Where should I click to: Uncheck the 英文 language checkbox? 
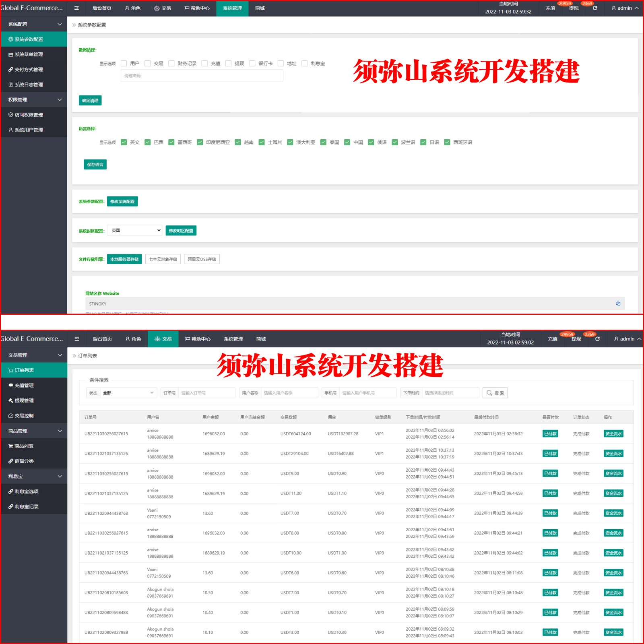click(124, 142)
